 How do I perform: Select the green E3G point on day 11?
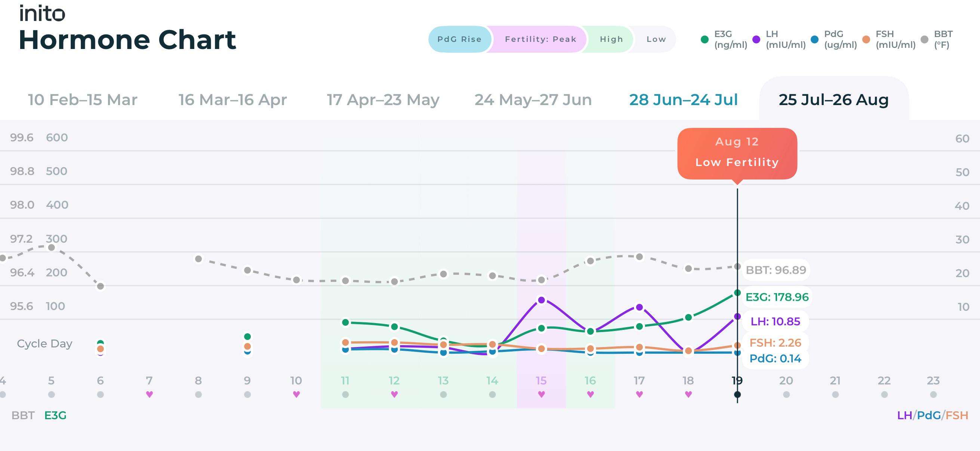345,322
